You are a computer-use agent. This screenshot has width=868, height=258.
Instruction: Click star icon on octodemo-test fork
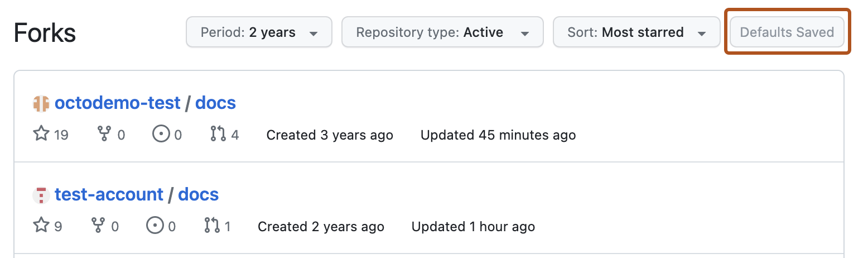[41, 135]
